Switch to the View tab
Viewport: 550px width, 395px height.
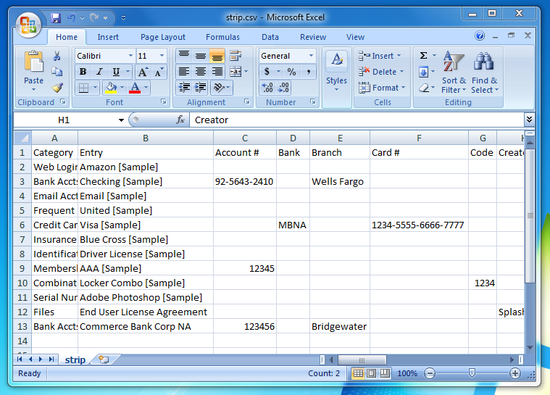355,37
